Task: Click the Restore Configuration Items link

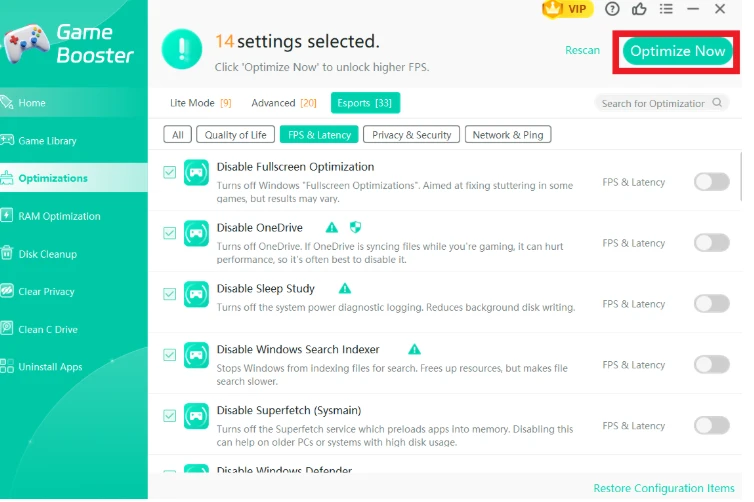Action: 664,488
